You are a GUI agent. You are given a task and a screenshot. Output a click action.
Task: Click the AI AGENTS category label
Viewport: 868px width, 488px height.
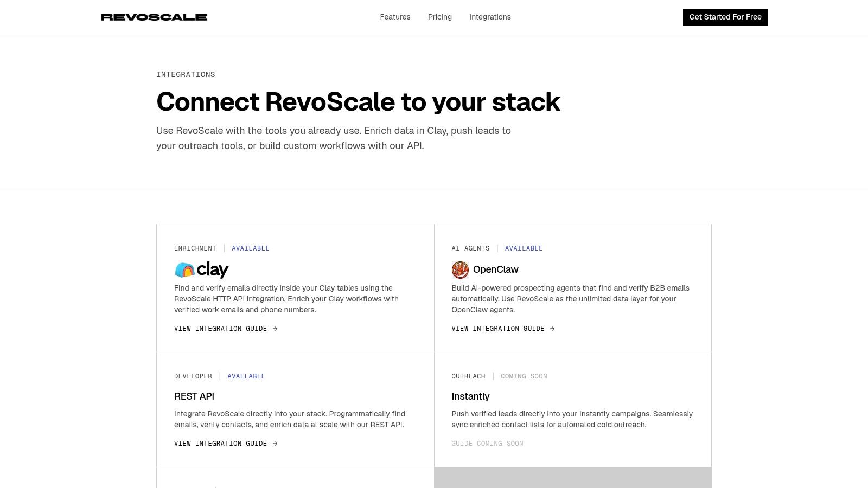point(470,248)
